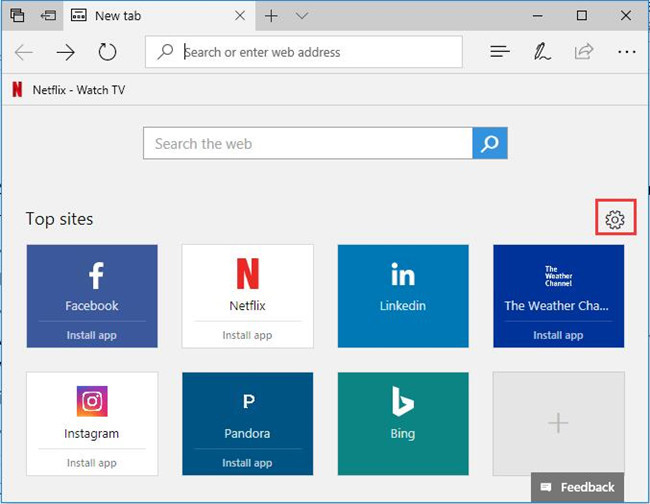Install the Instagram app
650x504 pixels.
pos(92,463)
